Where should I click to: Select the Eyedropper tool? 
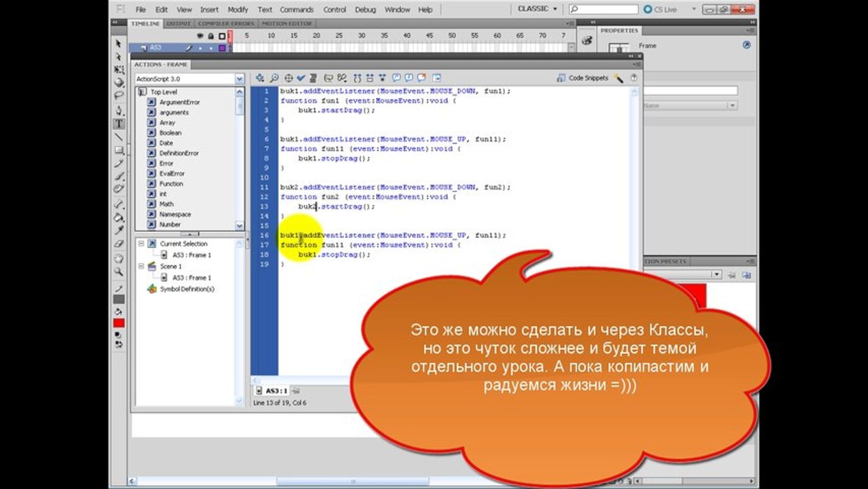[119, 230]
